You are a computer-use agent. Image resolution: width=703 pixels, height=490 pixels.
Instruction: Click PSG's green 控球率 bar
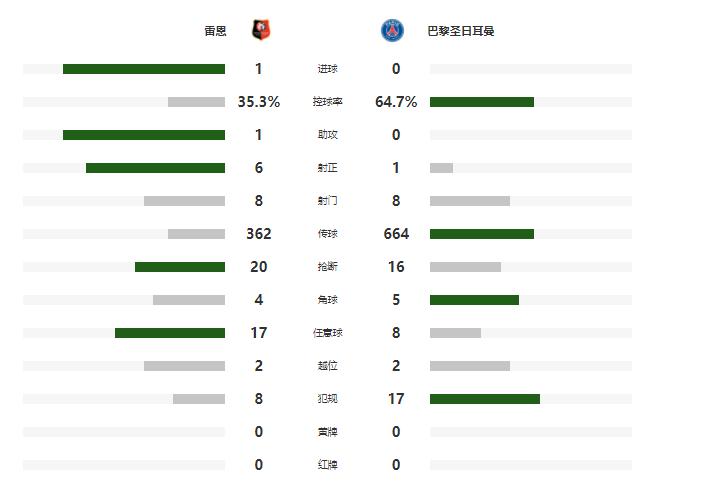tap(481, 102)
